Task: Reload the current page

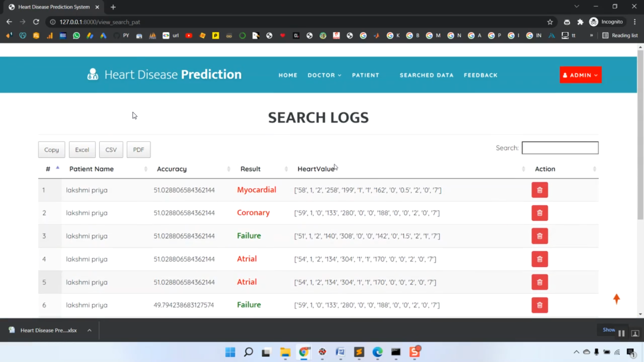Action: [36, 22]
